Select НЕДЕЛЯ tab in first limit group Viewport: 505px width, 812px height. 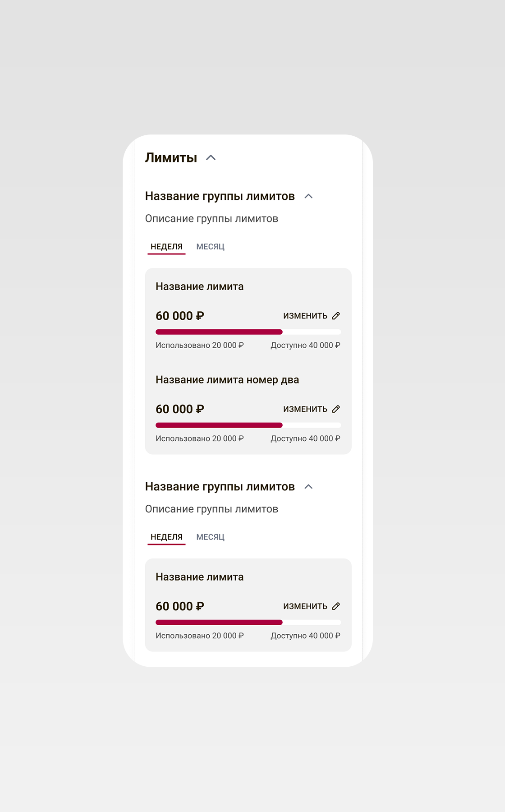pyautogui.click(x=166, y=247)
